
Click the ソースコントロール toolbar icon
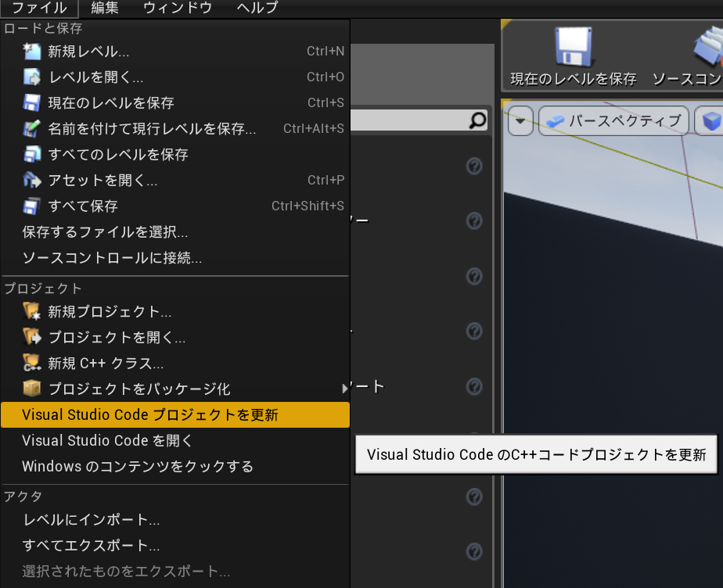[x=708, y=46]
